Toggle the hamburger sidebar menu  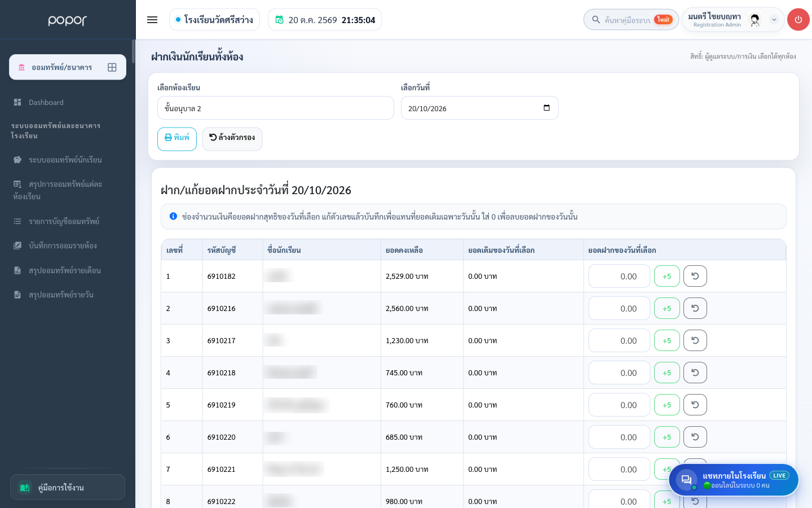[x=152, y=20]
